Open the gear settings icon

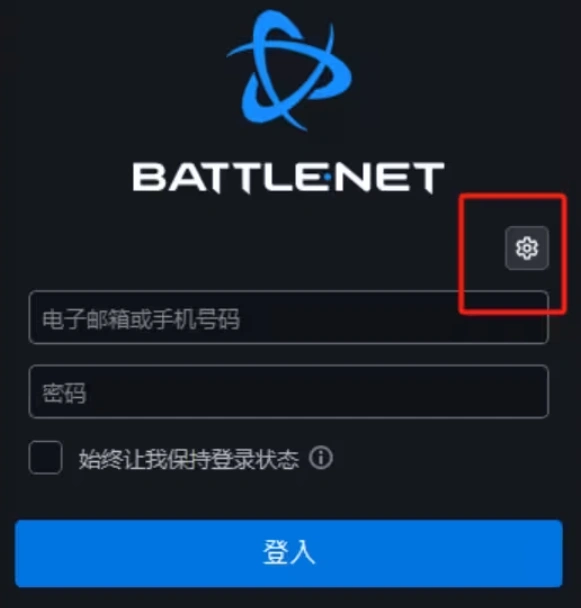coord(527,248)
